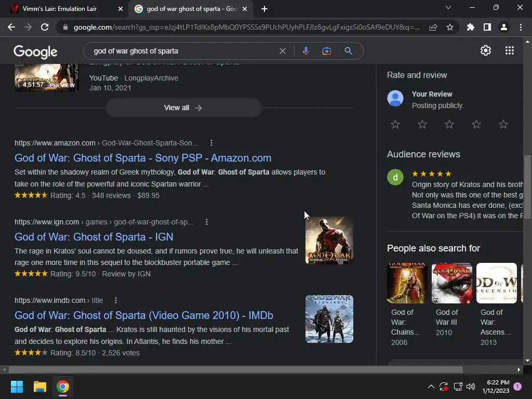Rate five stars in Your Review

click(x=503, y=124)
